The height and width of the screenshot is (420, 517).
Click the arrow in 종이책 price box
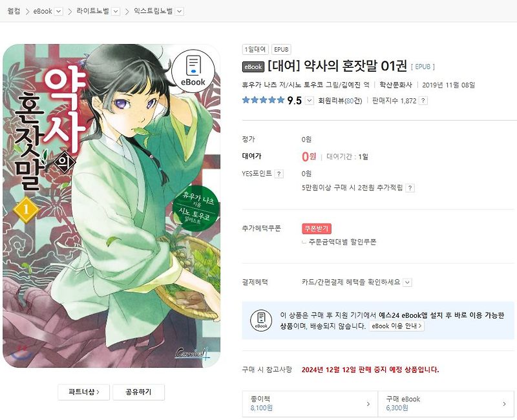click(368, 404)
